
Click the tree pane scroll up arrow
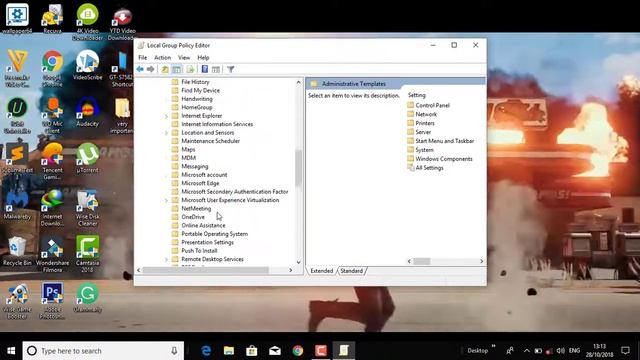coord(299,82)
